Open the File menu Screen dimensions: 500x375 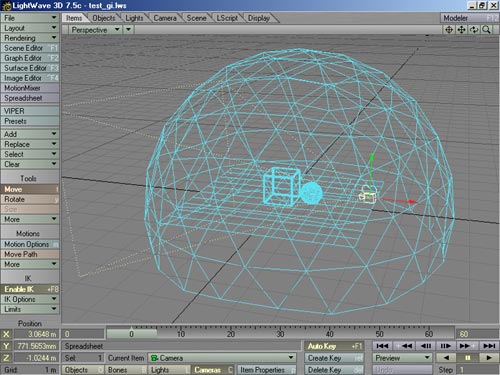(30, 18)
